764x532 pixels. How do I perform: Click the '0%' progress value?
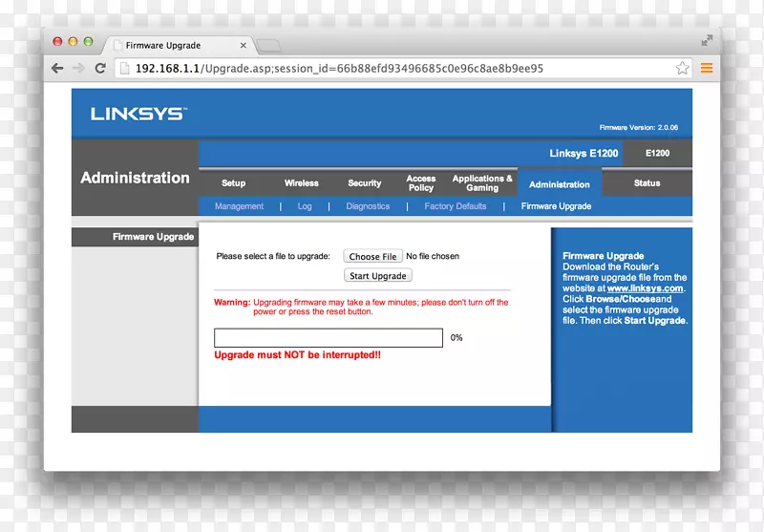tap(456, 337)
